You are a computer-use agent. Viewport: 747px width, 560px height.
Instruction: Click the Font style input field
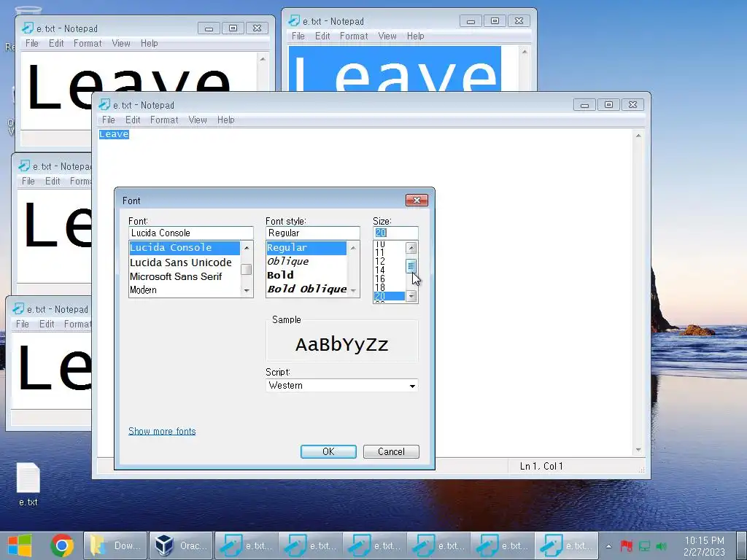(312, 233)
